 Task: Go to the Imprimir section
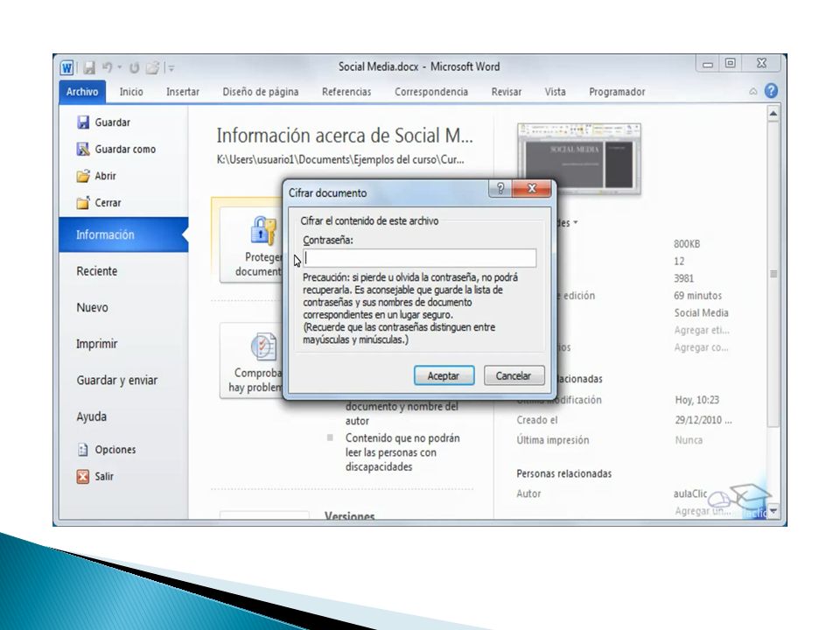point(97,344)
